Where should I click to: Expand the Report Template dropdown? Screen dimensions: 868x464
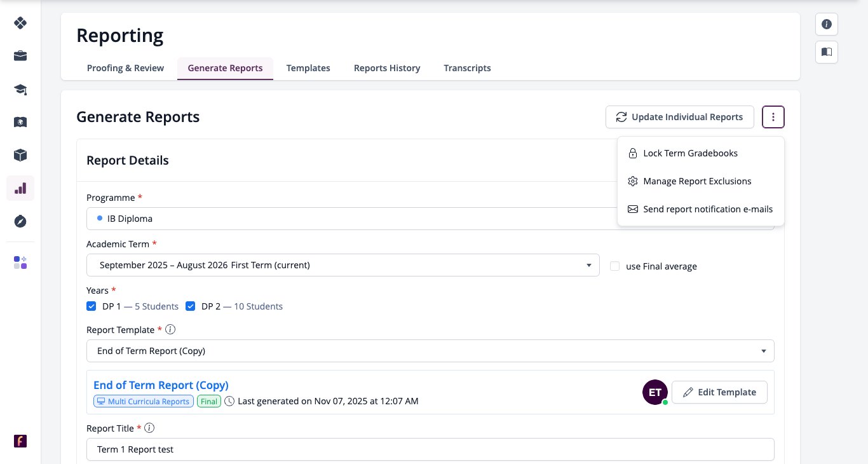[x=430, y=351]
